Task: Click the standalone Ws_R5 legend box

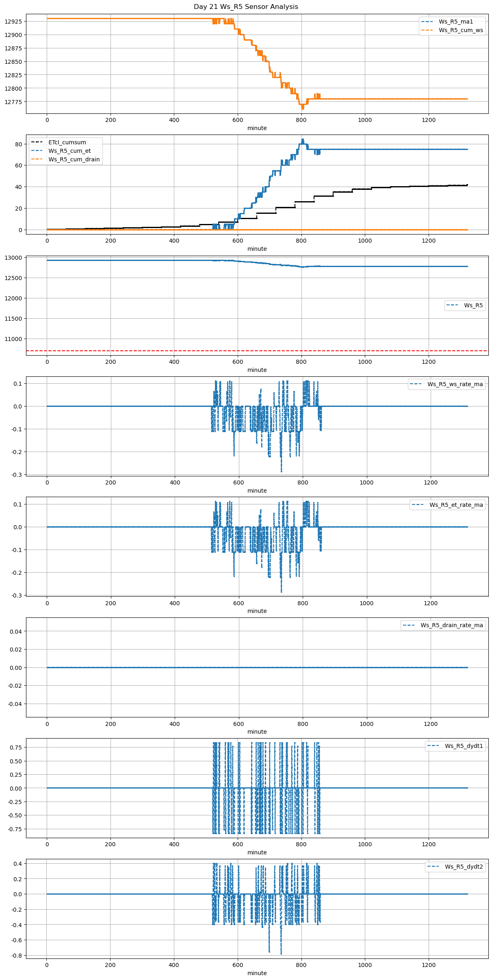Action: pos(465,305)
